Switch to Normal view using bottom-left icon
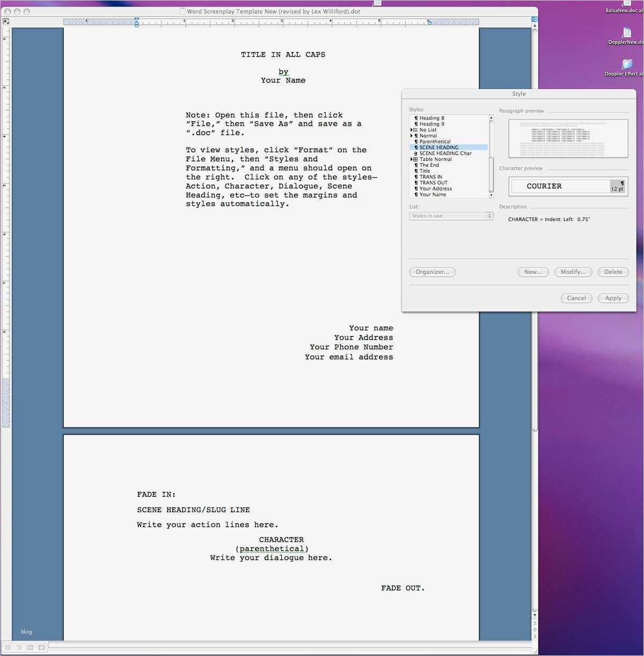 click(x=8, y=647)
